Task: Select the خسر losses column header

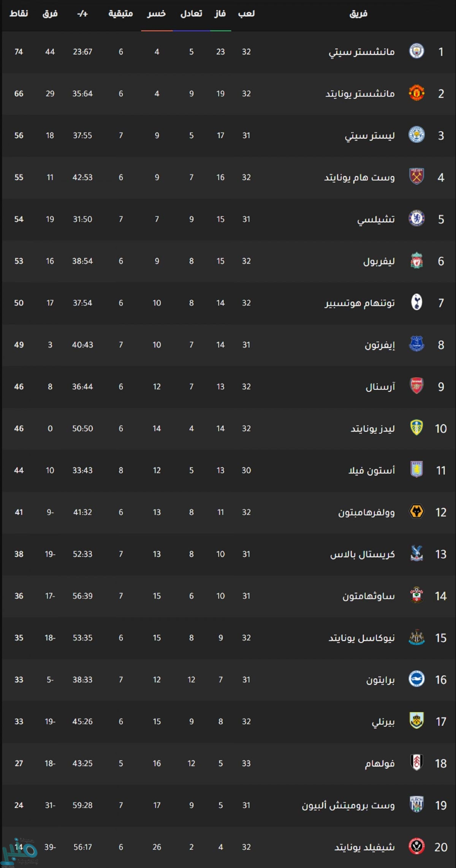Action: 157,14
